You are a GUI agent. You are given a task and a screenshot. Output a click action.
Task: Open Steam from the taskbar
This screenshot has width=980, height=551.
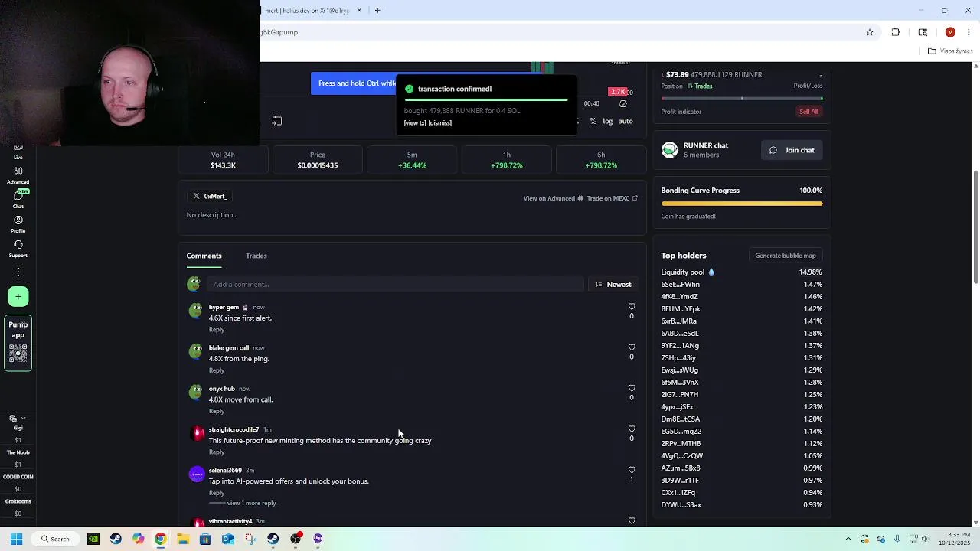(x=116, y=539)
